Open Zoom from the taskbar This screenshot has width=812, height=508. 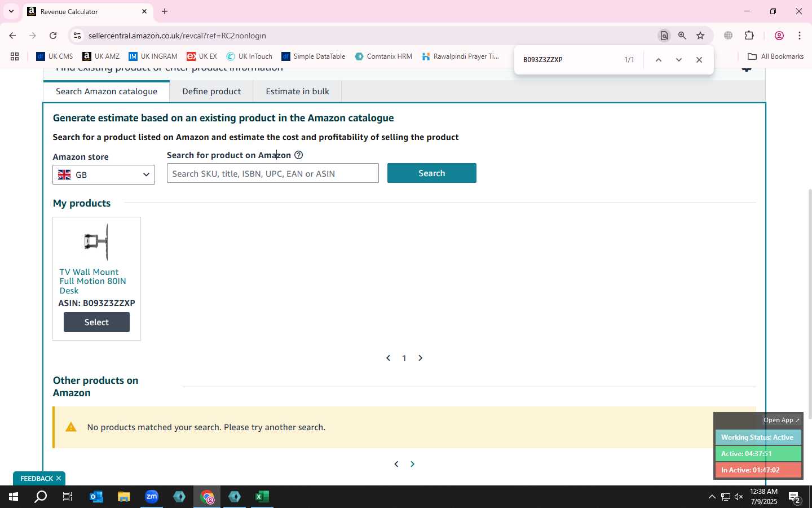click(152, 497)
